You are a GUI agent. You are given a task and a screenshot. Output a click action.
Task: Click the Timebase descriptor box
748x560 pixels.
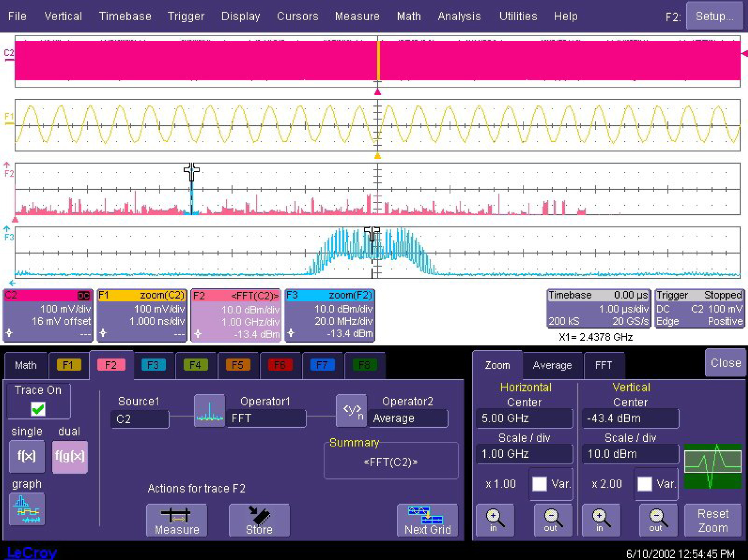click(x=599, y=308)
